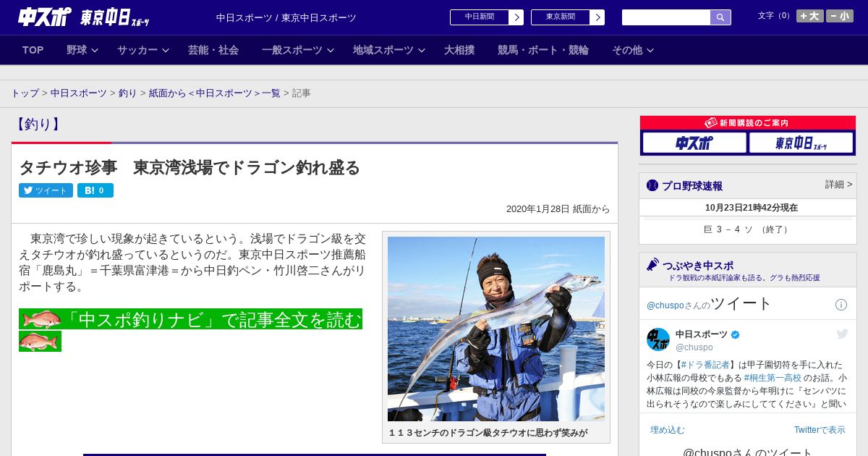Viewport: 868px width, 456px height.
Task: Open the 中日スポーツ Twitter account name
Action: pos(702,334)
